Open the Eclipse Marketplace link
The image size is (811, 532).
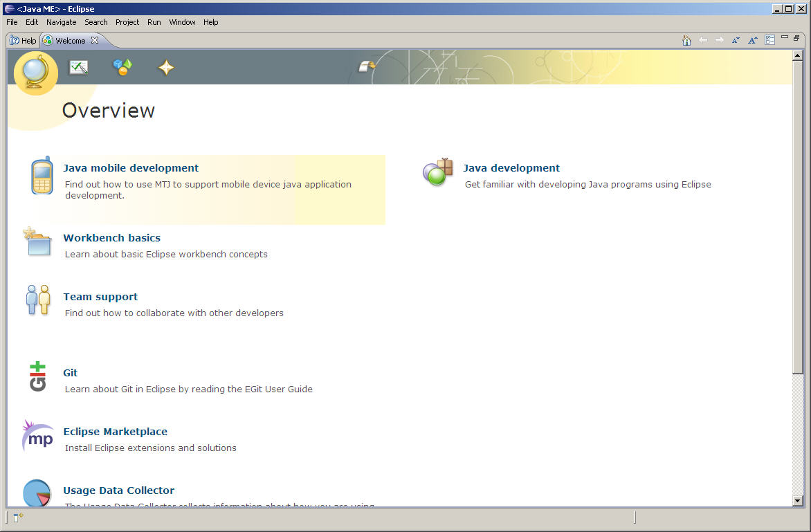116,432
